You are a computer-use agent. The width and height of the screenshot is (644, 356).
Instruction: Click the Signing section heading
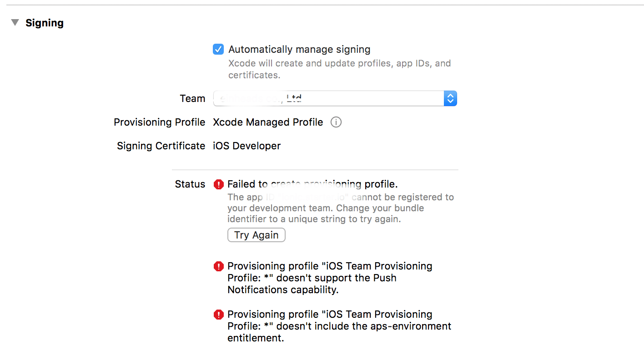tap(45, 23)
